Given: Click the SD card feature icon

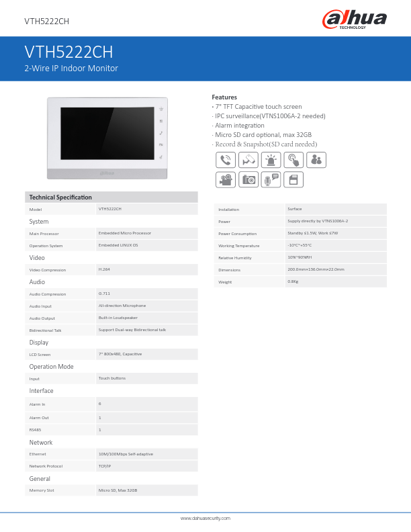Looking at the screenshot, I should (293, 179).
